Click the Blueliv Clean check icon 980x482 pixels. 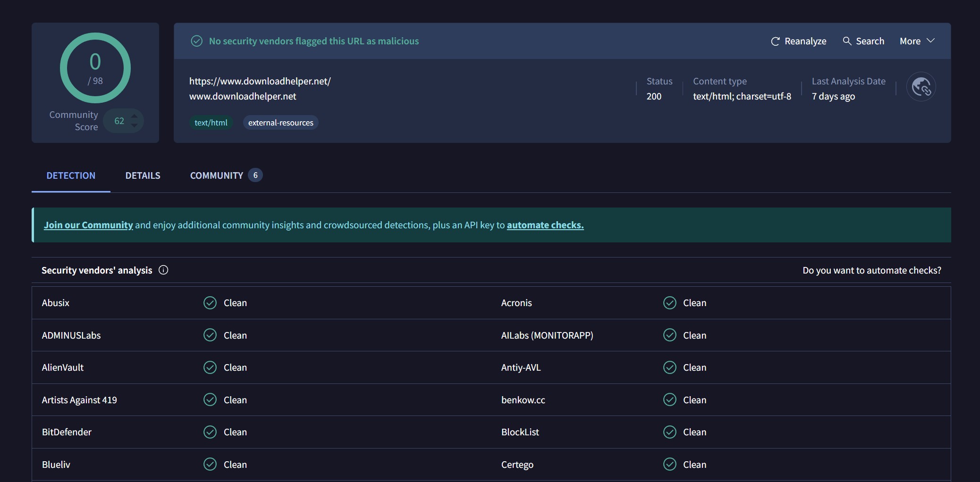[210, 464]
